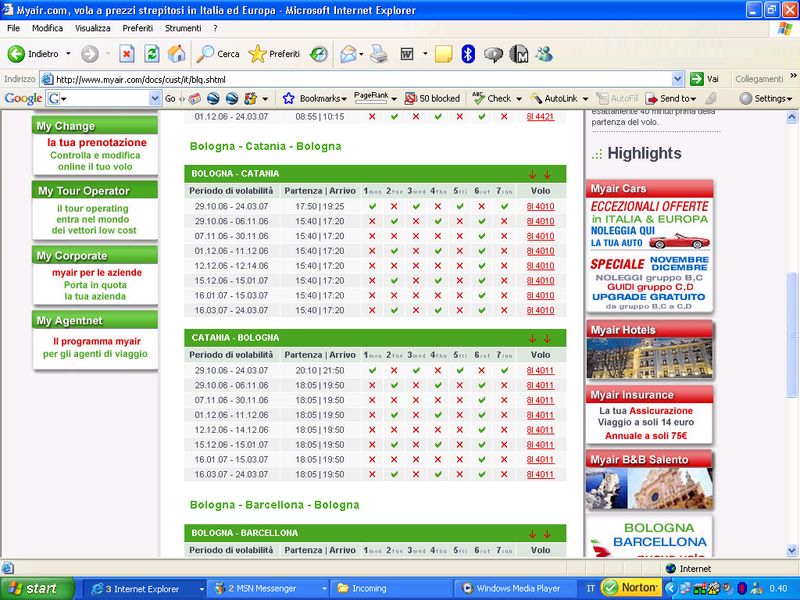Click My Change header

[94, 126]
